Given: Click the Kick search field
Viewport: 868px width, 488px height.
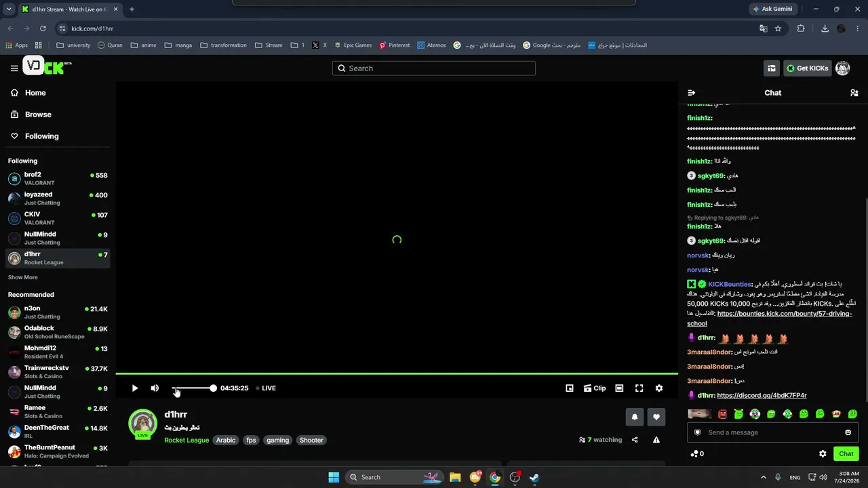Looking at the screenshot, I should point(434,68).
